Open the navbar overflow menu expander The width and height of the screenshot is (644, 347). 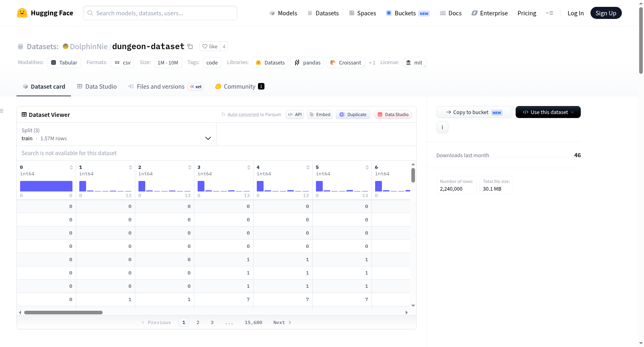[549, 13]
